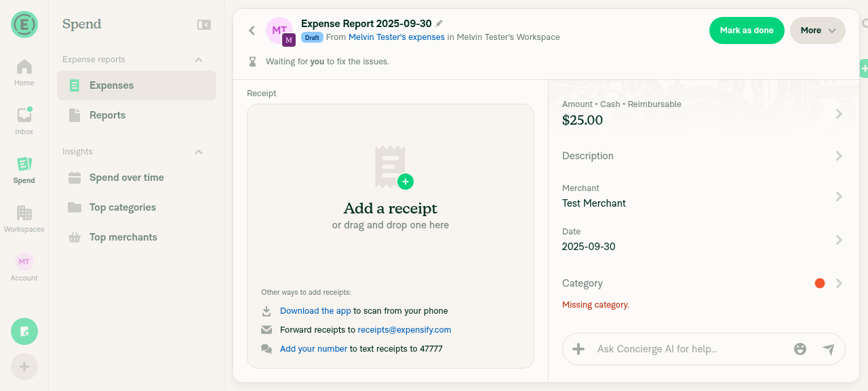The width and height of the screenshot is (868, 391).
Task: Click the download icon beside Download the app
Action: point(267,311)
